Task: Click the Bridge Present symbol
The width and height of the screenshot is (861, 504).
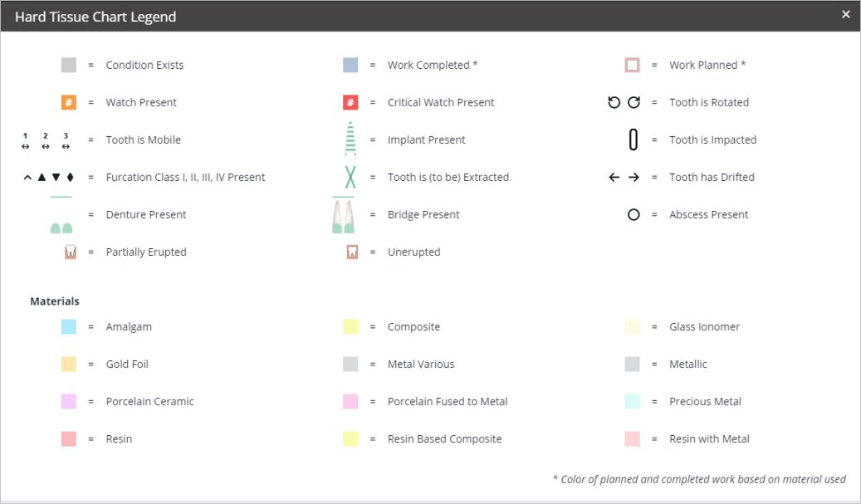Action: pos(342,214)
